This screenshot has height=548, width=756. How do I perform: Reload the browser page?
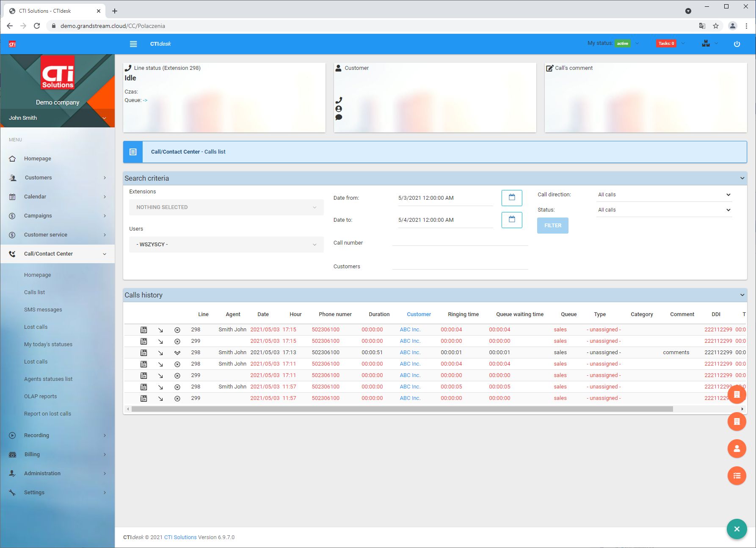coord(37,26)
